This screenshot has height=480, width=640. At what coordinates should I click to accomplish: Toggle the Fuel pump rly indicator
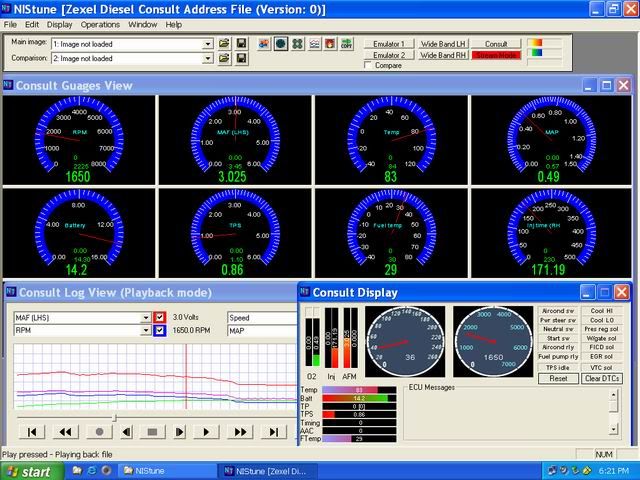[x=558, y=356]
